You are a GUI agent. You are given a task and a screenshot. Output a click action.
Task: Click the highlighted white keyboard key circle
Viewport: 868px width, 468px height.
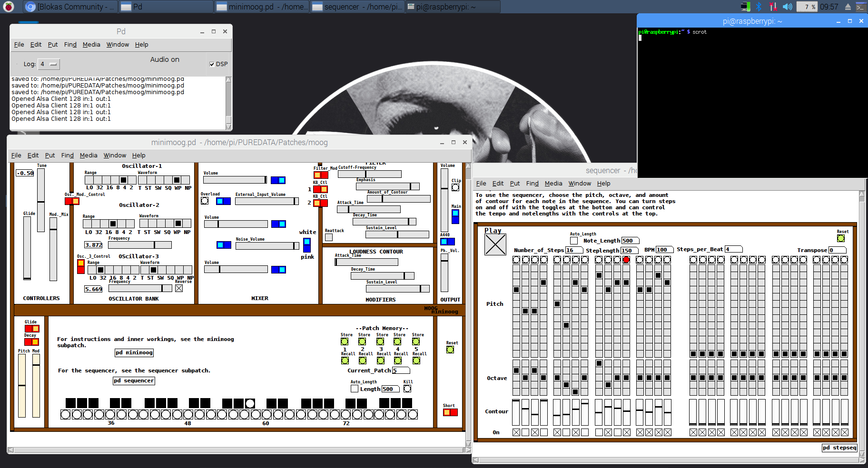pyautogui.click(x=250, y=404)
